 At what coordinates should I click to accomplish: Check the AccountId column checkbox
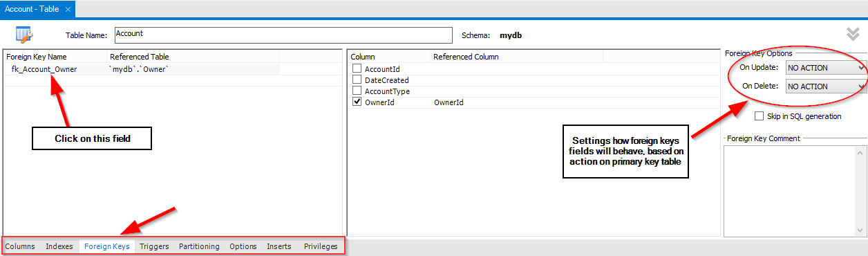[357, 68]
